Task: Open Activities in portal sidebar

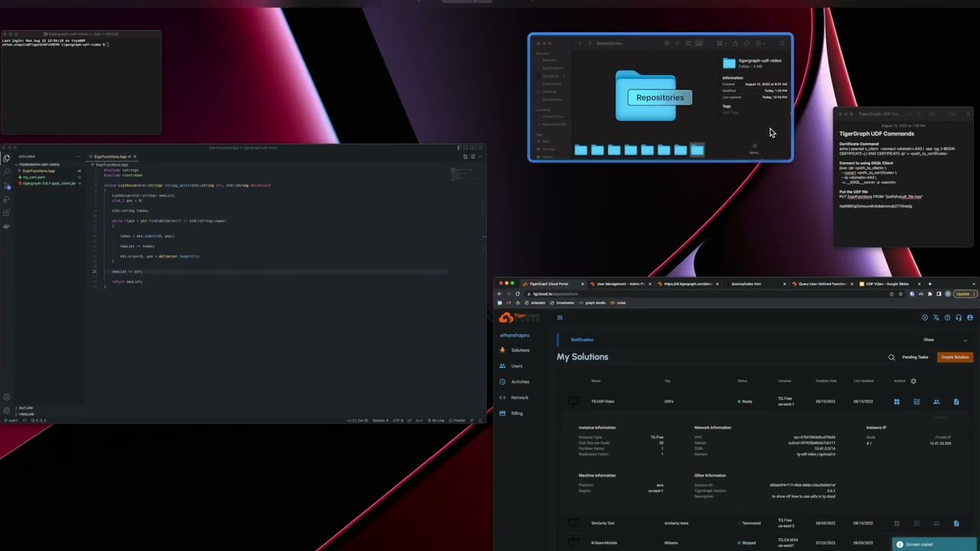Action: point(514,382)
